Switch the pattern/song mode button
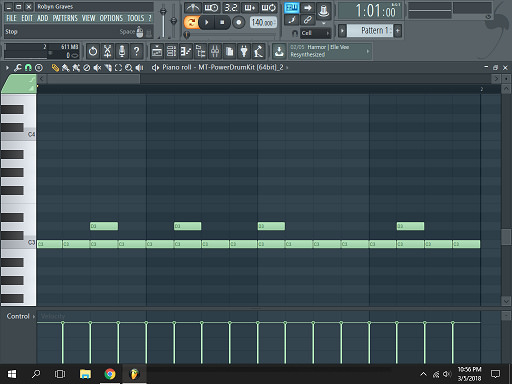 point(191,22)
